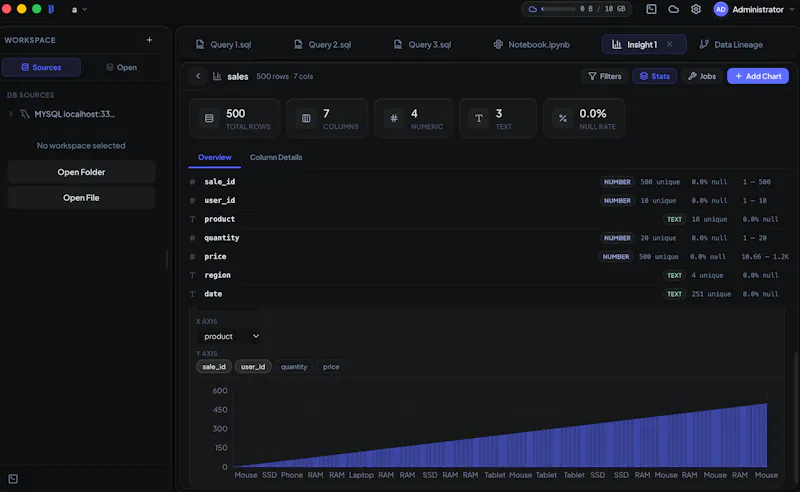
Task: Open the Notebook.ipynb tab
Action: tap(532, 44)
